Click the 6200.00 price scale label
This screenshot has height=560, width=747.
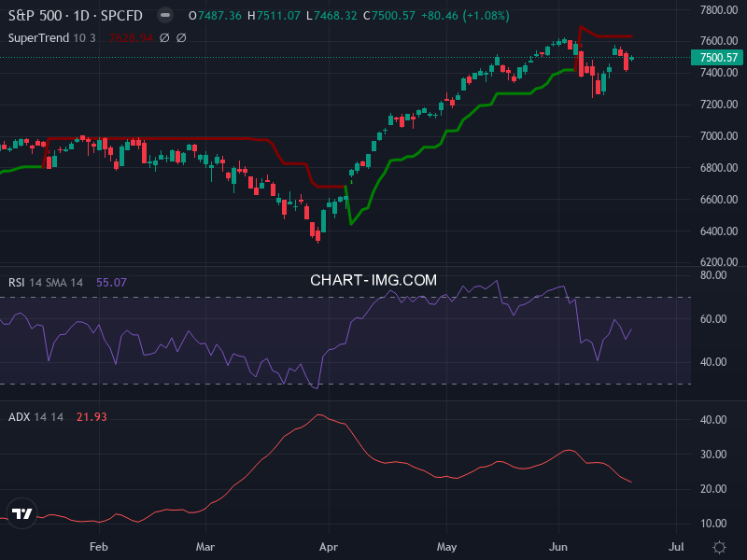(x=719, y=262)
